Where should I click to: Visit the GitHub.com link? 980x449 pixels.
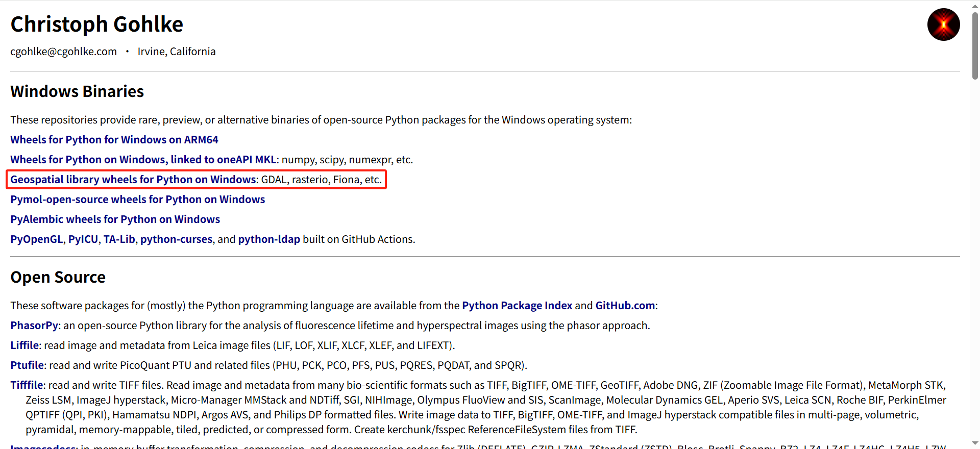coord(625,306)
